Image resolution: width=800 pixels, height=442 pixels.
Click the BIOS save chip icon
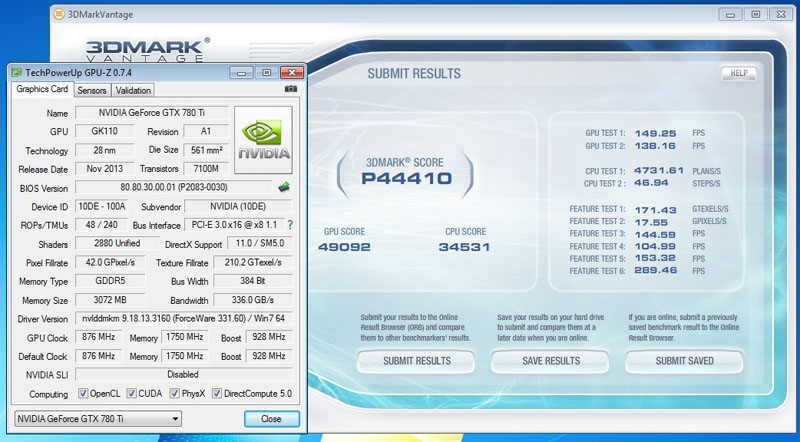pos(284,187)
